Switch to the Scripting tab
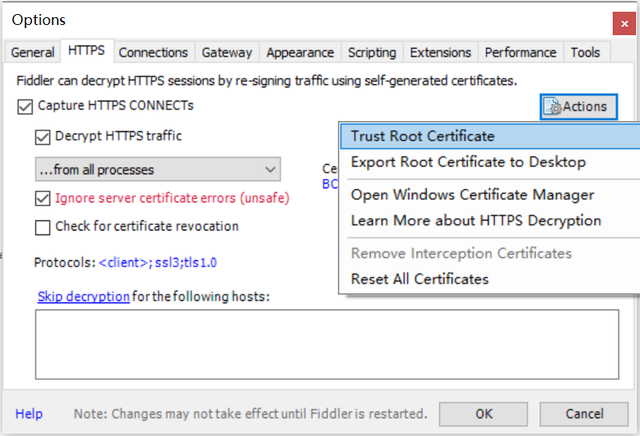The height and width of the screenshot is (436, 640). pos(372,52)
